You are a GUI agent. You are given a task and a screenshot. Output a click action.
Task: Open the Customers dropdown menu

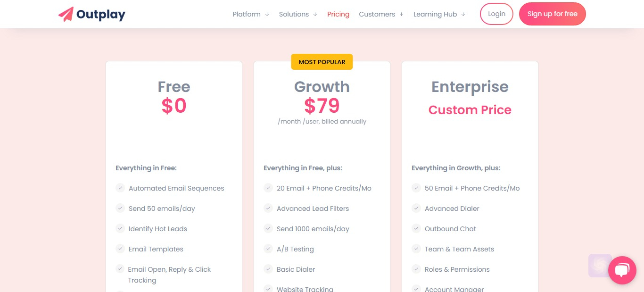381,14
